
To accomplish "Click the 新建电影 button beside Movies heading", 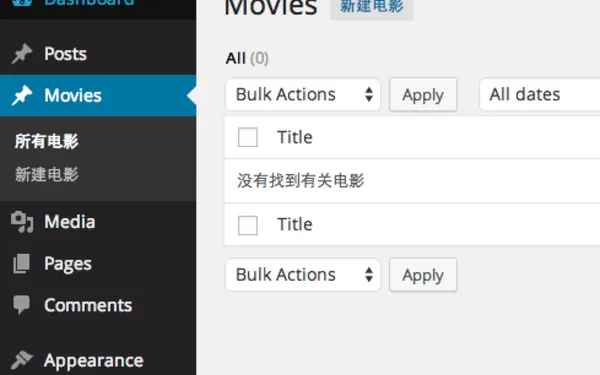I will point(372,7).
